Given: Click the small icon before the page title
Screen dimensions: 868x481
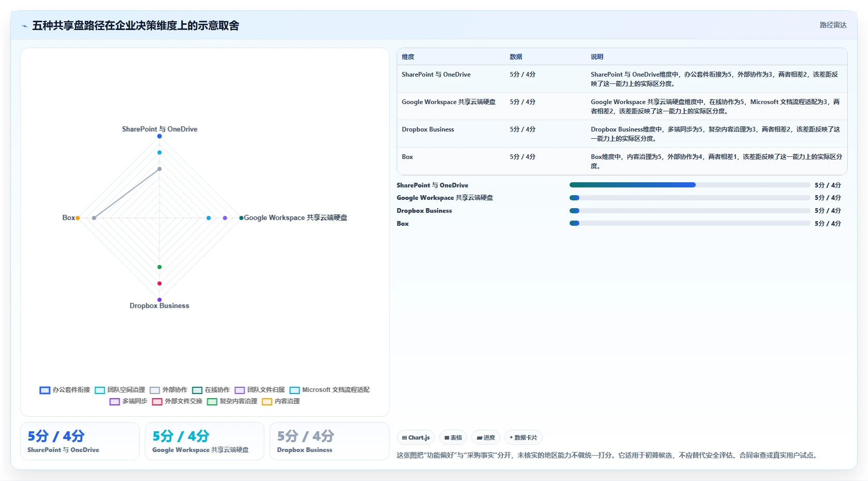Looking at the screenshot, I should (x=24, y=26).
